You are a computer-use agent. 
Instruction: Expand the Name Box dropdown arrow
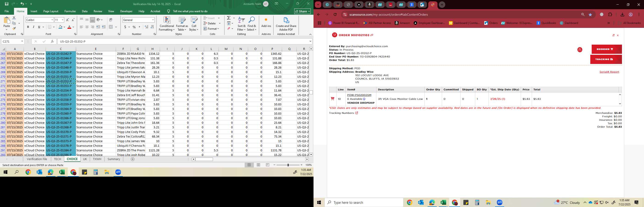22,41
